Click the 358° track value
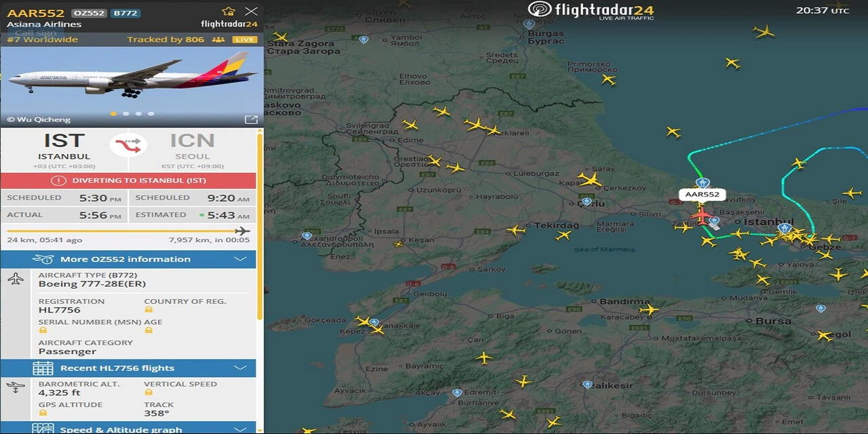 [x=157, y=413]
